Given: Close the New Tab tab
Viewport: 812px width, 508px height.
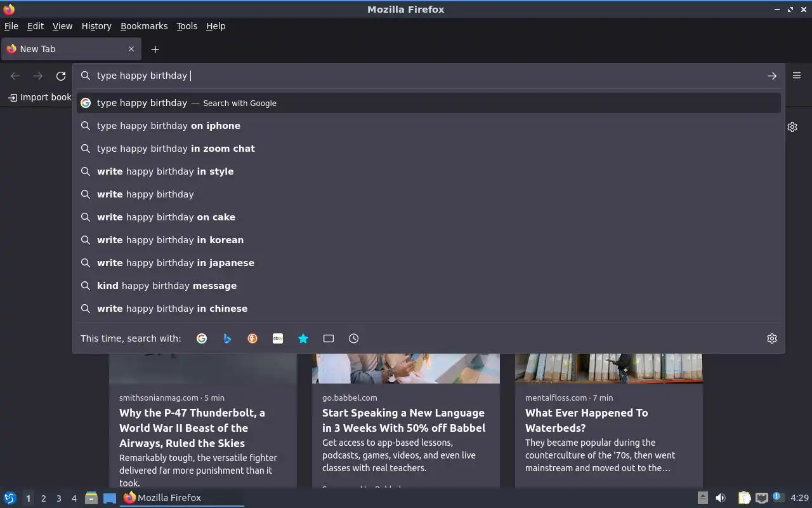Looking at the screenshot, I should click(131, 49).
